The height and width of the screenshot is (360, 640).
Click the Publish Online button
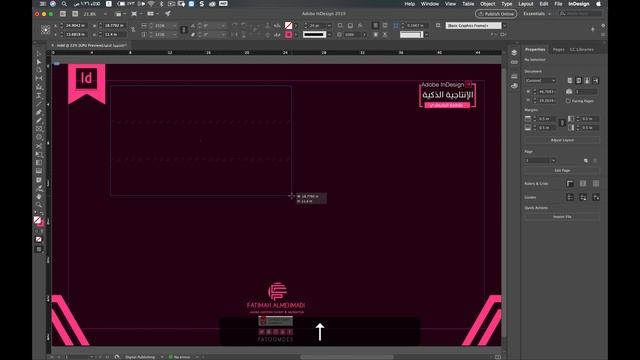pyautogui.click(x=496, y=13)
